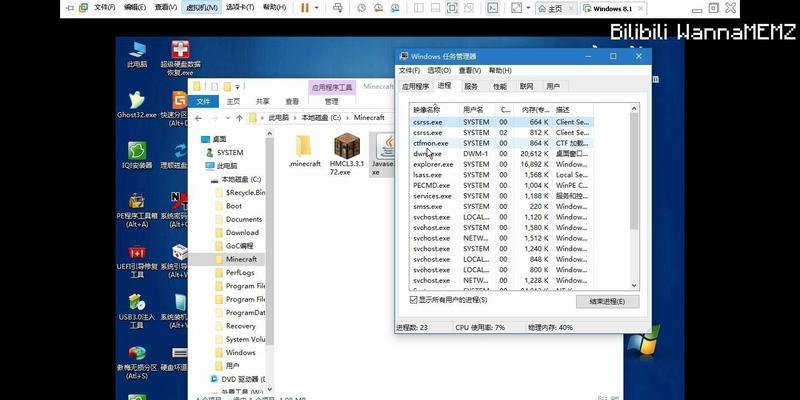Open Explorer 管理 ribbon tab

click(332, 101)
